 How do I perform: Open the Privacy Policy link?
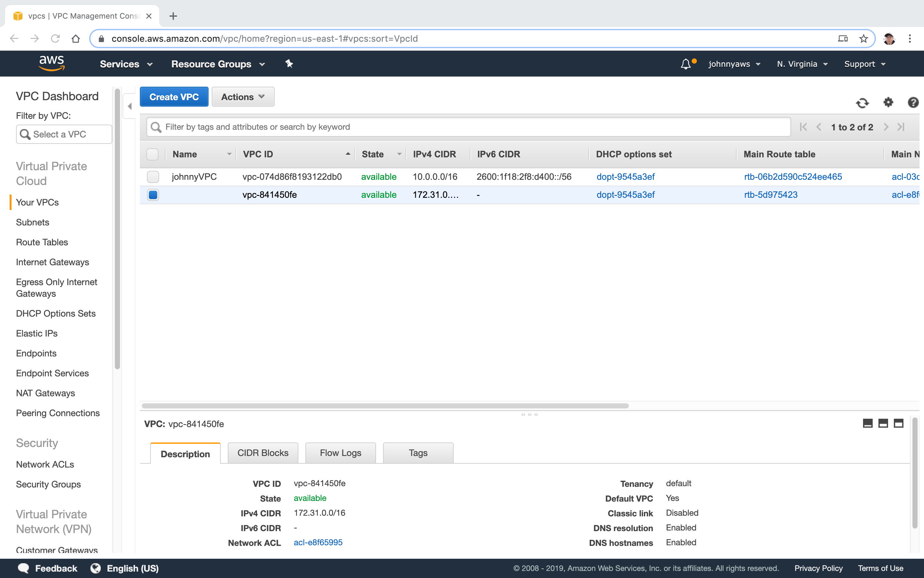819,568
